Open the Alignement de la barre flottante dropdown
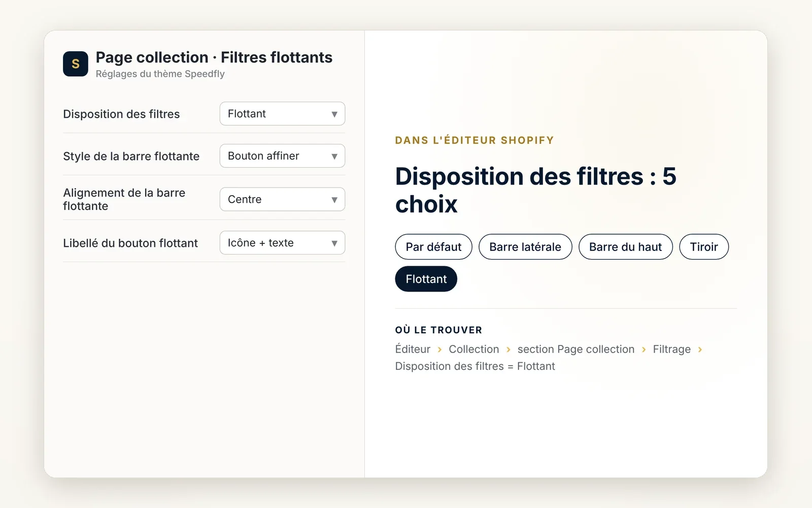Viewport: 812px width, 508px height. pyautogui.click(x=282, y=199)
